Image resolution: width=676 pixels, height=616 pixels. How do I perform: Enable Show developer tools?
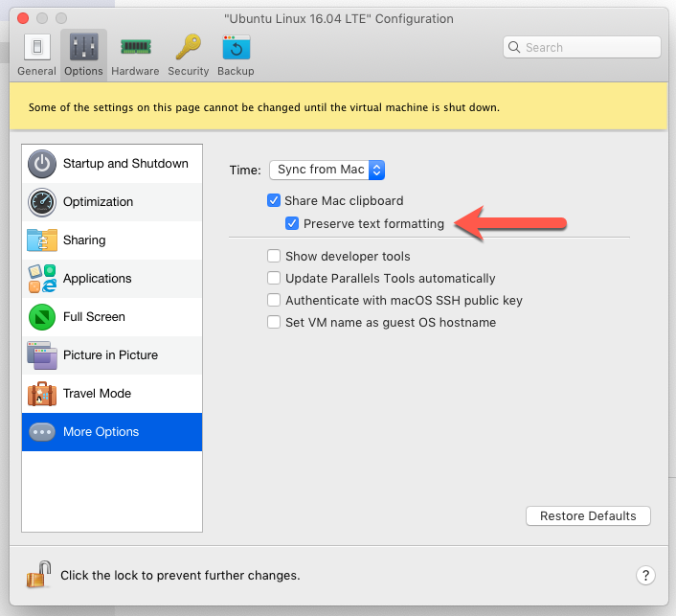(274, 256)
